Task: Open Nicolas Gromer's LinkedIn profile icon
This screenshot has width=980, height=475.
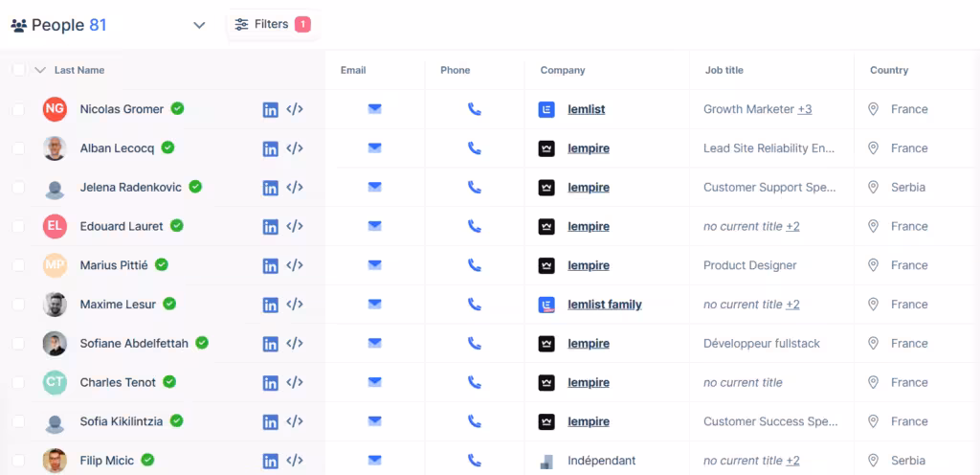Action: click(270, 109)
